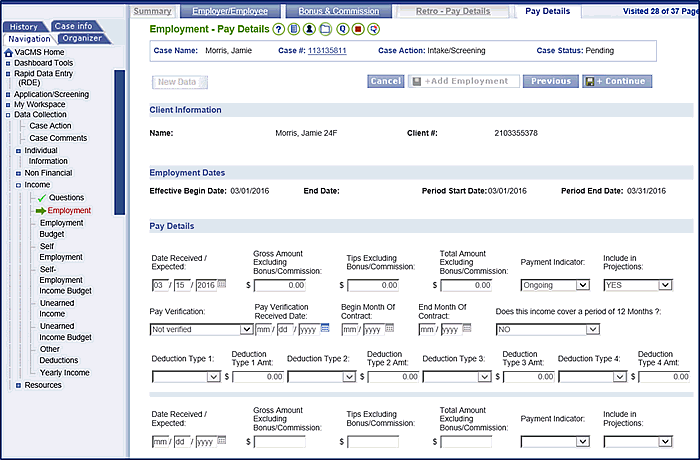Click the Previous button
700x460 pixels.
[551, 81]
